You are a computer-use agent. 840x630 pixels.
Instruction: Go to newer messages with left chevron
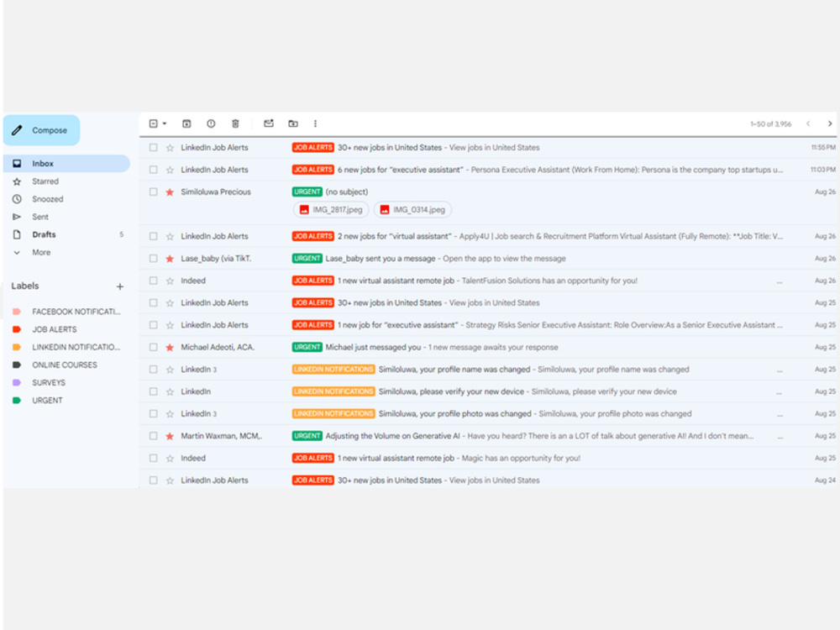click(x=808, y=123)
